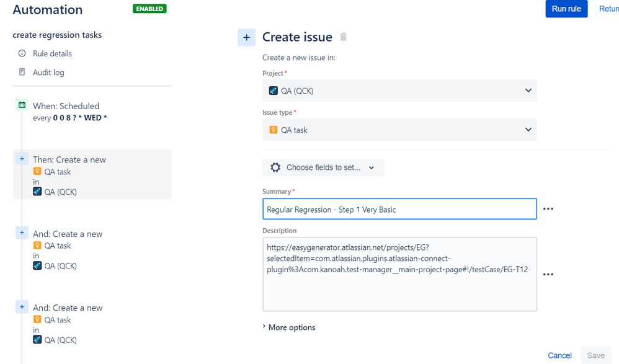Click the Run rule button
Image resolution: width=619 pixels, height=364 pixels.
[566, 9]
